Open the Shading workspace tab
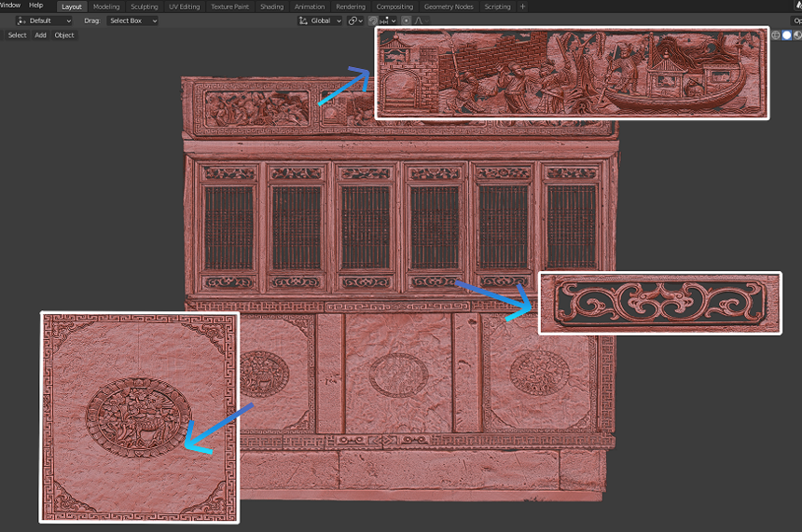This screenshot has height=532, width=802. [x=271, y=7]
